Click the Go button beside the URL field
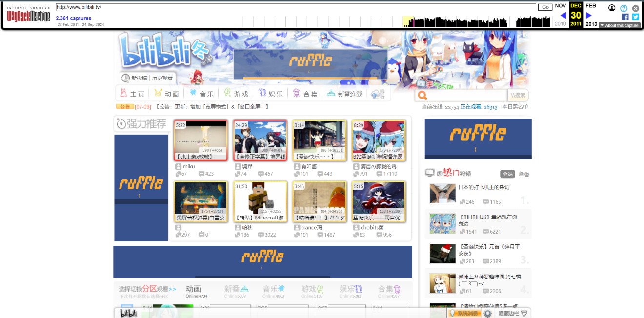The width and height of the screenshot is (644, 318). [x=545, y=7]
